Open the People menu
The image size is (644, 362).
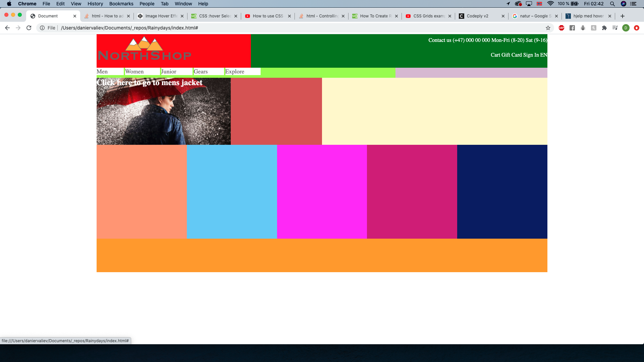[147, 4]
